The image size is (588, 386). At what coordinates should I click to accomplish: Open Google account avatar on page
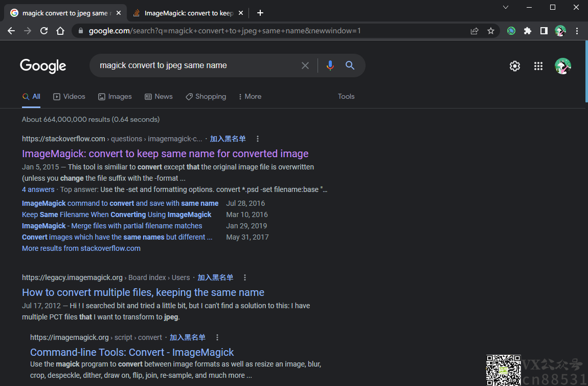pyautogui.click(x=563, y=66)
